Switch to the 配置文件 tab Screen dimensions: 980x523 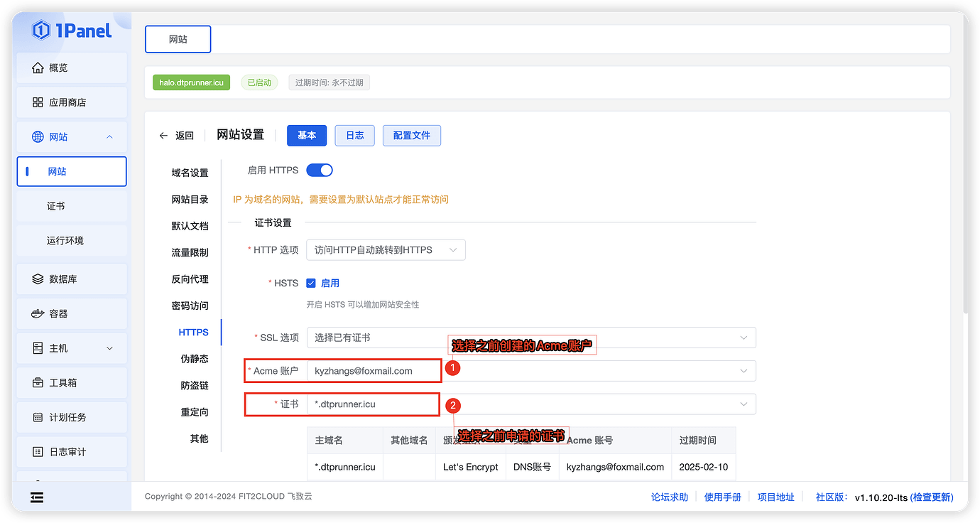click(x=412, y=135)
